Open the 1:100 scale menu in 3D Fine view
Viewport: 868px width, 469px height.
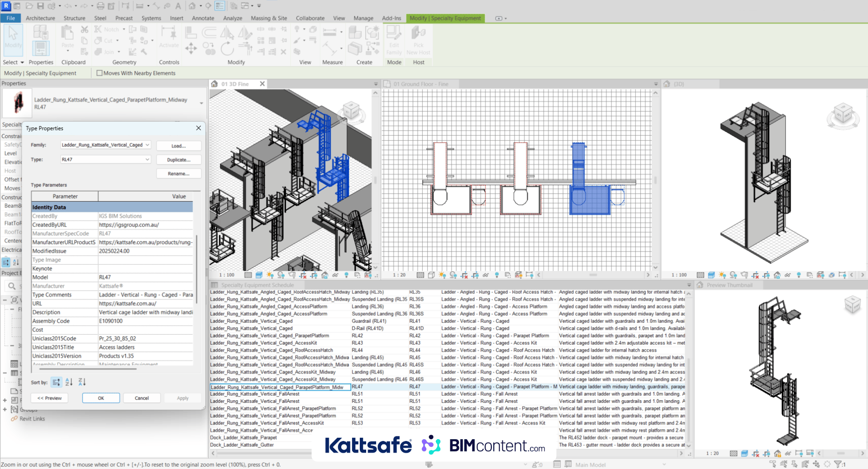(x=227, y=275)
